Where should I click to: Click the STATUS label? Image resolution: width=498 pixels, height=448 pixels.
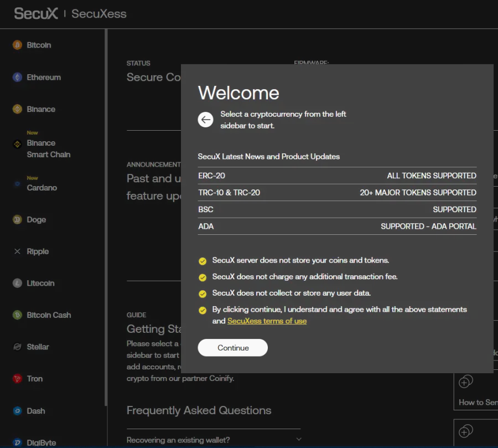[138, 63]
